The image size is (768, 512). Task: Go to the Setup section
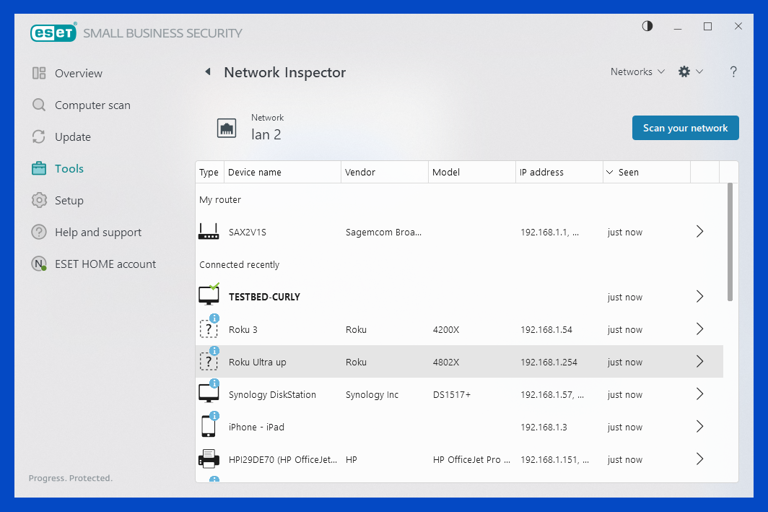pos(69,200)
